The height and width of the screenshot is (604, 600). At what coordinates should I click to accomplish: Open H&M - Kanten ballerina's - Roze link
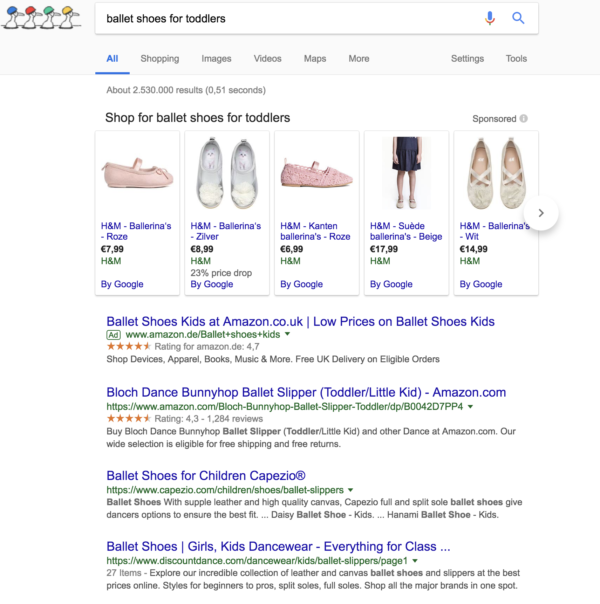pyautogui.click(x=315, y=231)
